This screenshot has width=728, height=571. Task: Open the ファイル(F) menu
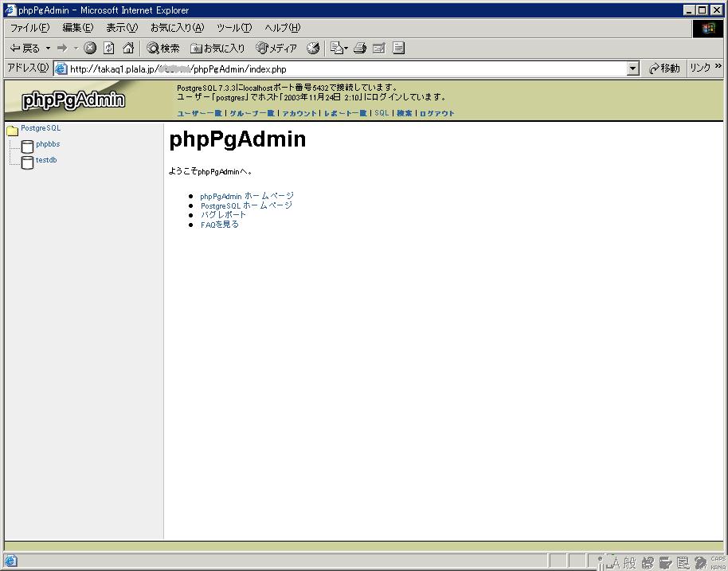29,28
